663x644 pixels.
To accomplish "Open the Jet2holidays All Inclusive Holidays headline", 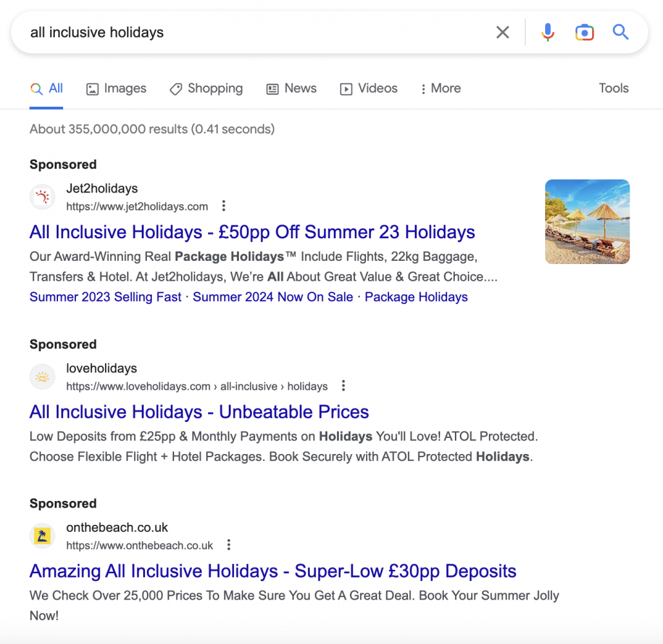I will [252, 232].
